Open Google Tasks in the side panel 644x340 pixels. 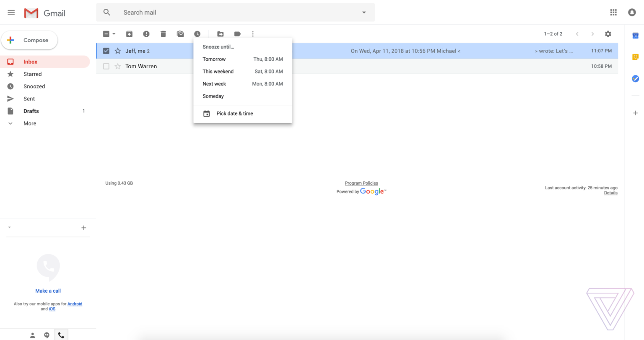[x=635, y=78]
